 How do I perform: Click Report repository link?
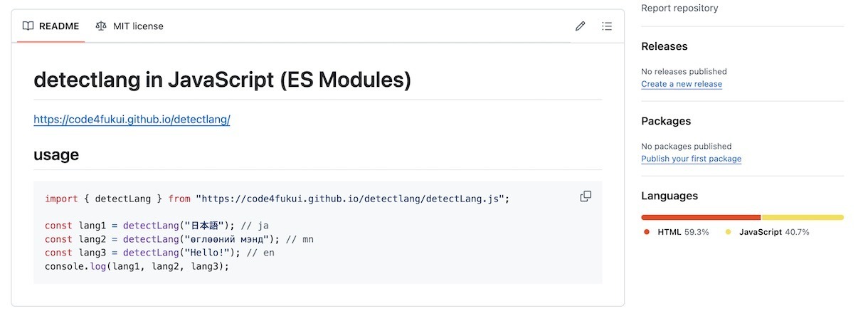tap(679, 8)
